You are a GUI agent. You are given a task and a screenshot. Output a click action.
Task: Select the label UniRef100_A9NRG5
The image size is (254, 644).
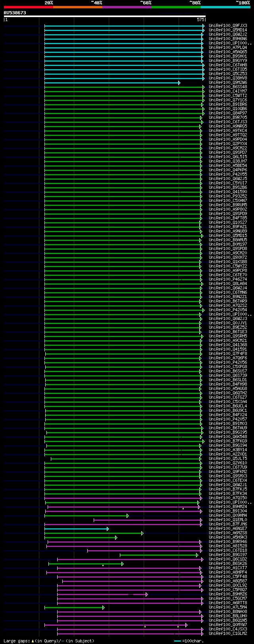click(228, 126)
